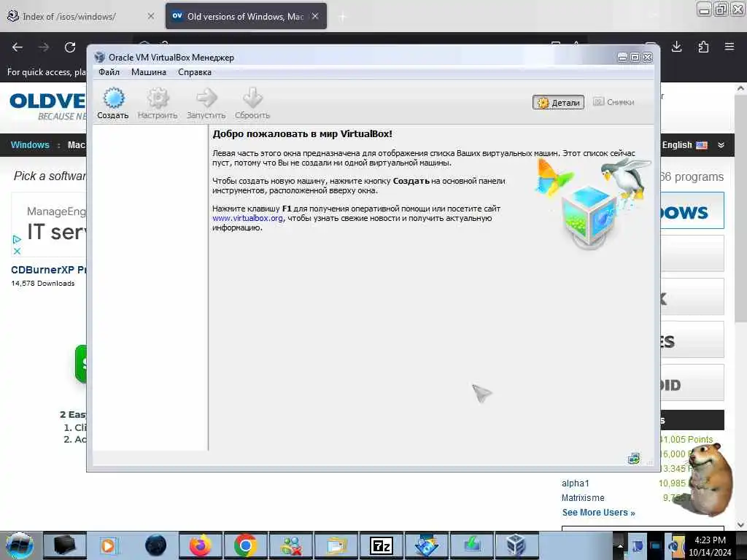The height and width of the screenshot is (560, 747).
Task: Close the 'Index of /isos/windows/' tab
Action: point(150,16)
